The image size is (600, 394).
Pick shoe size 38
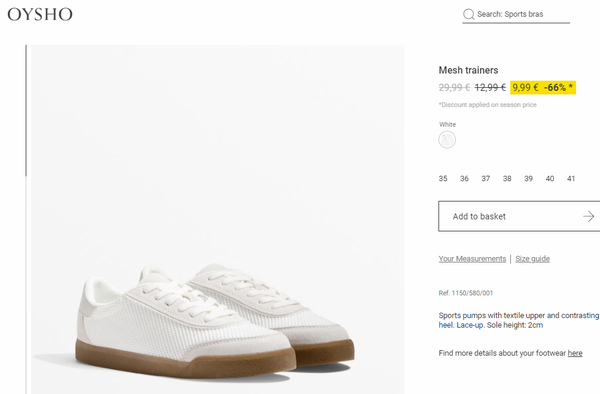507,179
